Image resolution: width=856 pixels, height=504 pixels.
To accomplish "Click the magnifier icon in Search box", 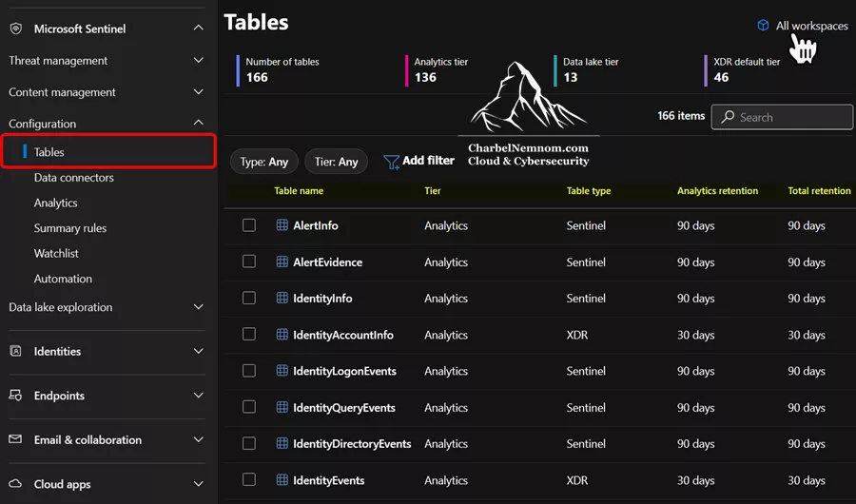I will (x=728, y=117).
